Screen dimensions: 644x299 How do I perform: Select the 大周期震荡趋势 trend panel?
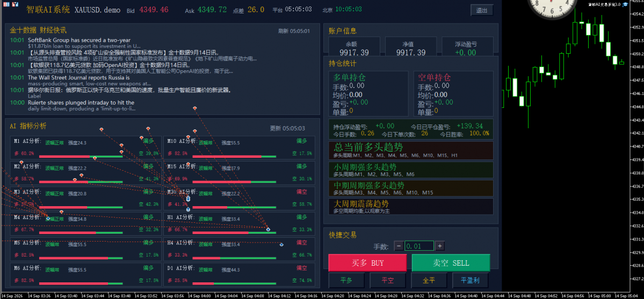(411, 206)
